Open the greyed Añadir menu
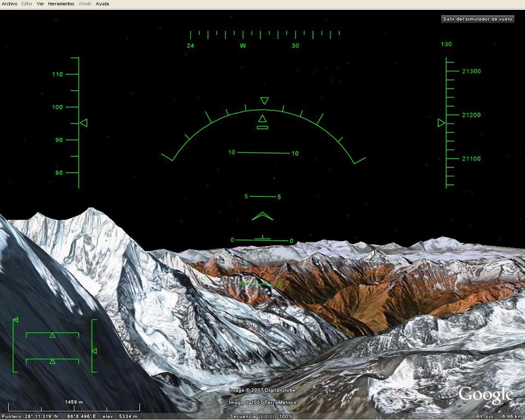 pyautogui.click(x=85, y=4)
